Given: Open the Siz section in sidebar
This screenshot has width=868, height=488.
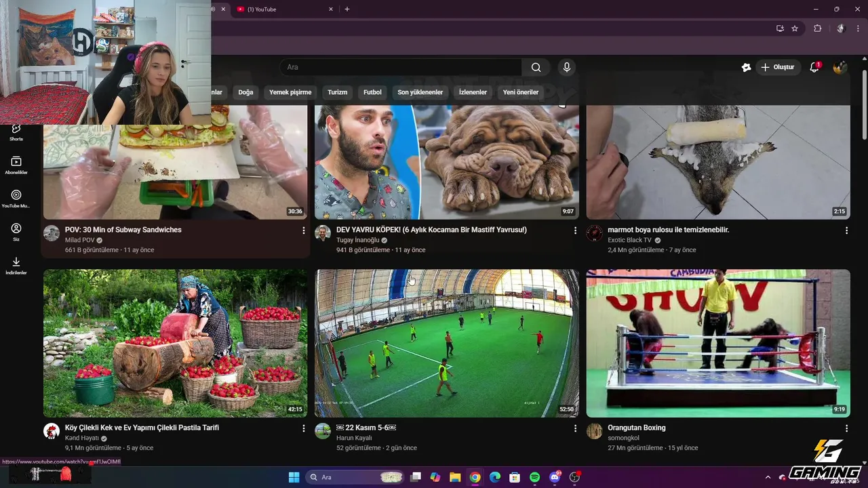Looking at the screenshot, I should 16,232.
